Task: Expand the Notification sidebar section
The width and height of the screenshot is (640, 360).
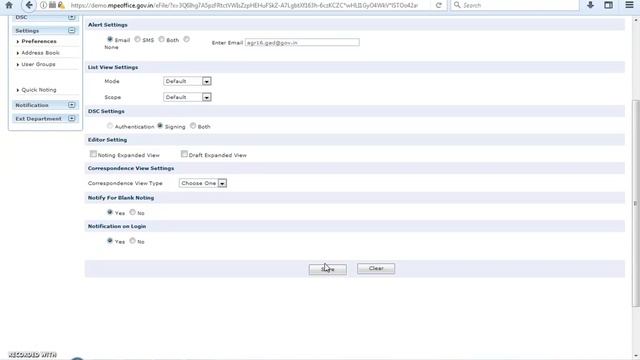Action: click(71, 105)
